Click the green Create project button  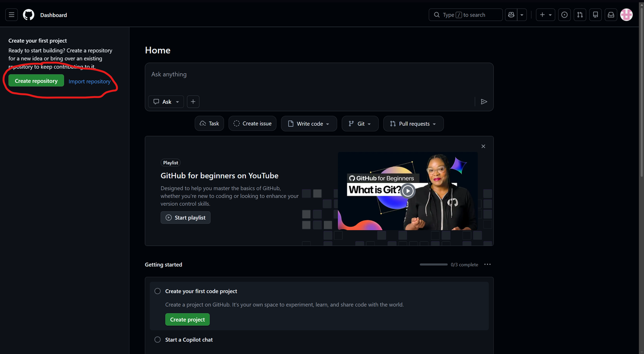[187, 319]
